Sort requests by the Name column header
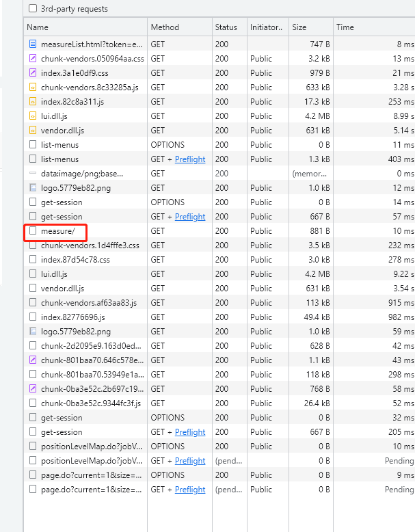Image resolution: width=415 pixels, height=532 pixels. tap(38, 27)
